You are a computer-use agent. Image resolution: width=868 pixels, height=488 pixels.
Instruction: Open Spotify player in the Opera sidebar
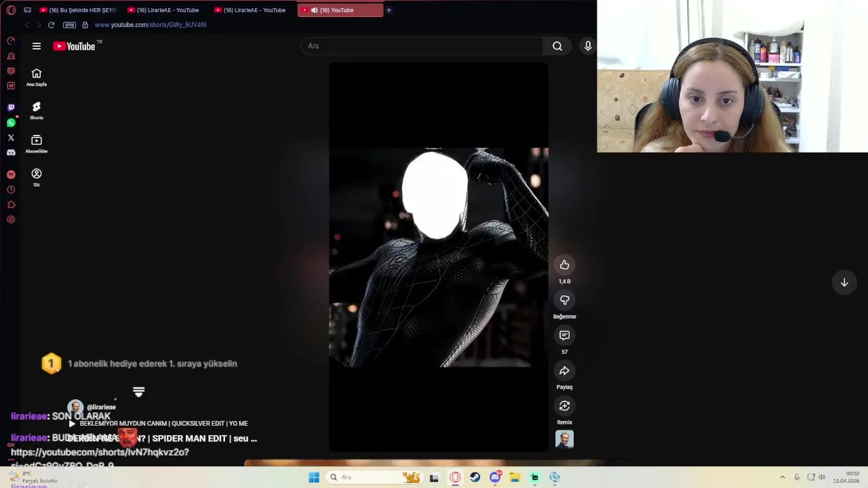(x=11, y=175)
